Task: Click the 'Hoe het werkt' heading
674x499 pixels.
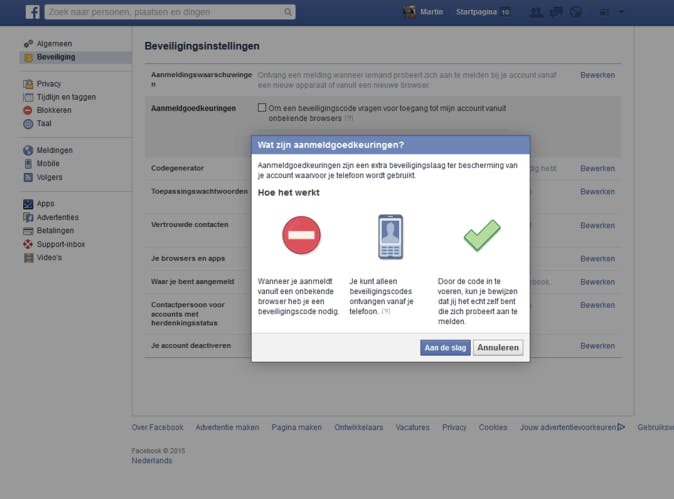Action: pyautogui.click(x=288, y=193)
